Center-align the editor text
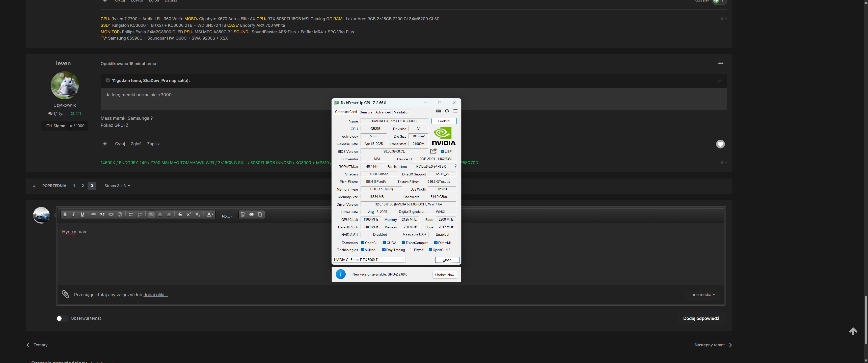The height and width of the screenshot is (363, 868). point(160,215)
